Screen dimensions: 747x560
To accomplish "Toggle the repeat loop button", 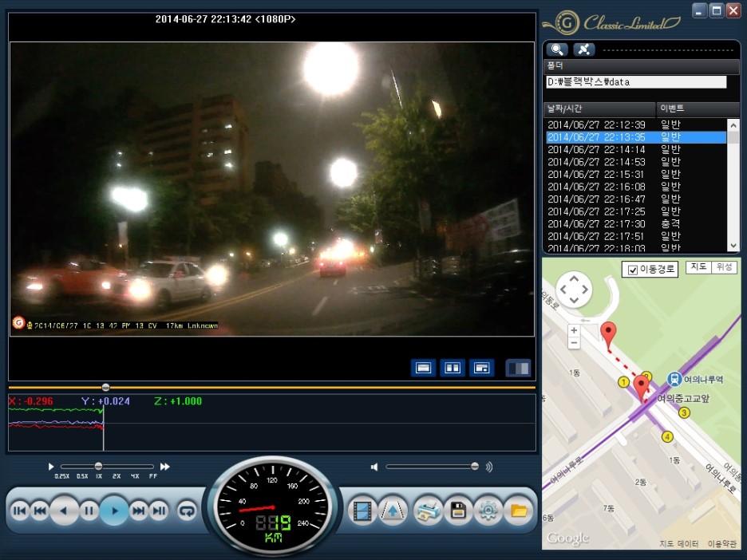I will click(187, 511).
